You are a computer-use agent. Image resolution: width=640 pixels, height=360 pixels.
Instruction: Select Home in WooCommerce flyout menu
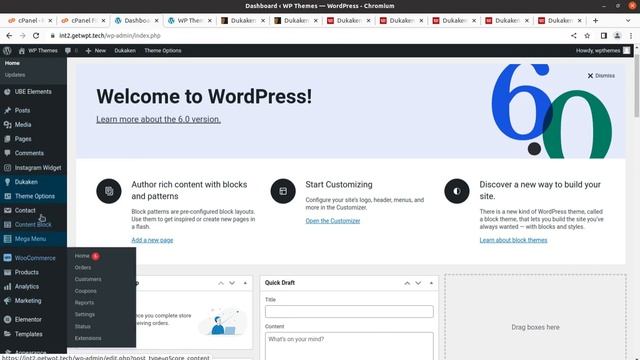point(82,256)
